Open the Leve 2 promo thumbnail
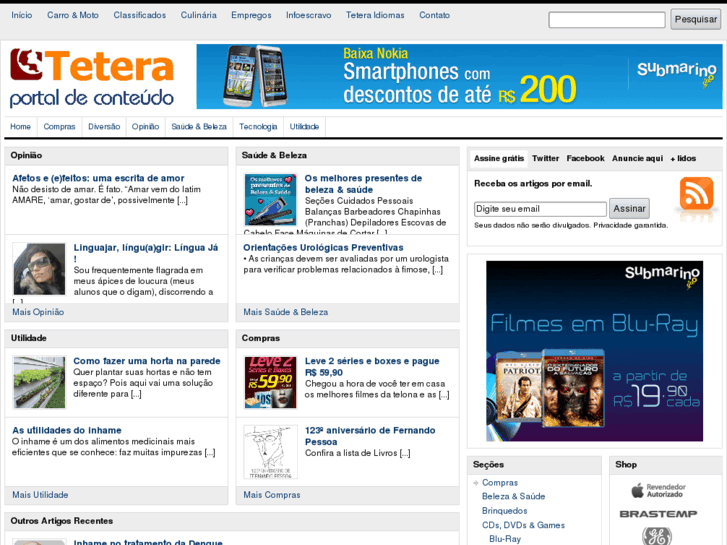 270,382
